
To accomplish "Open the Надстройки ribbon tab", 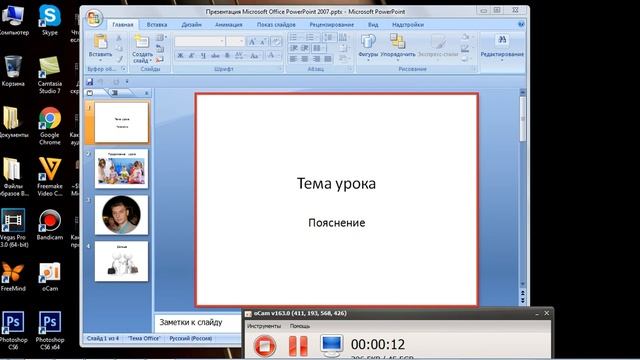I will [x=408, y=24].
